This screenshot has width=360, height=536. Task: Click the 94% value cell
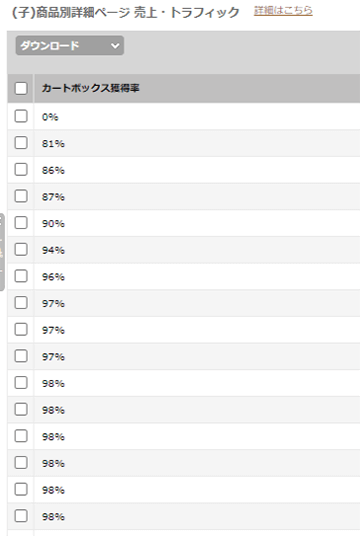pos(53,250)
